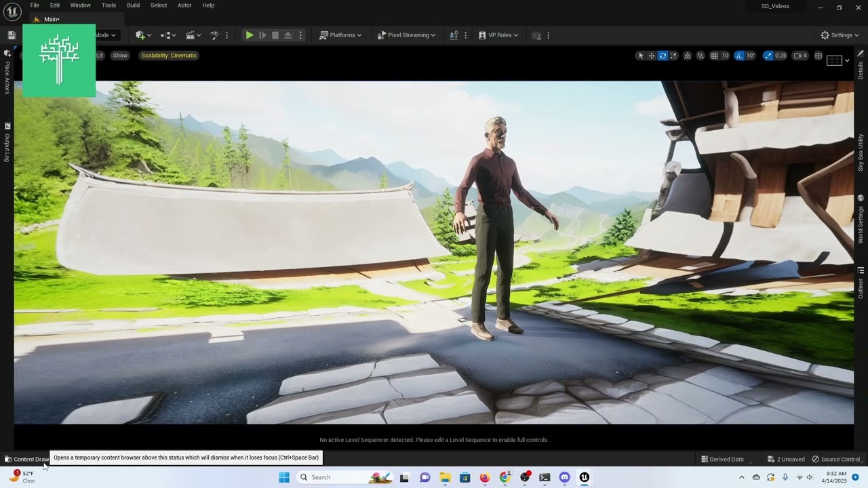
Task: Open the Platforms dropdown
Action: [340, 35]
